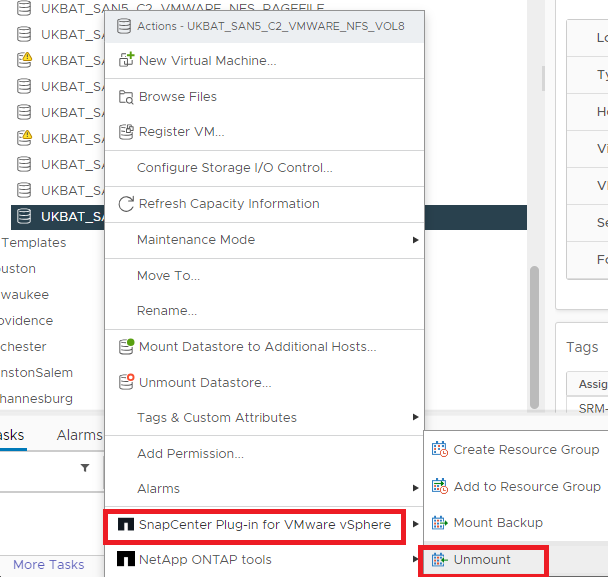
Task: Click the Mount Datastore to Additional Hosts icon
Action: tap(126, 346)
